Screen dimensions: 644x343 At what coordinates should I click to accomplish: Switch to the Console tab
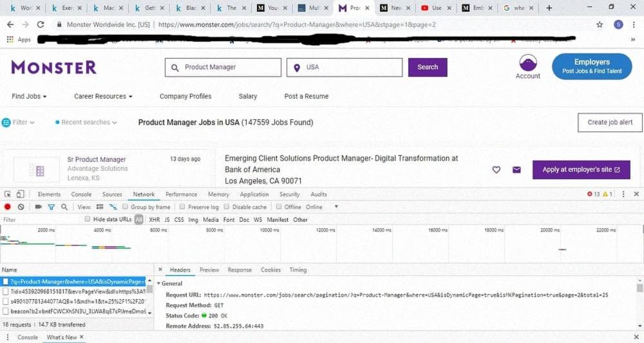[x=81, y=194]
